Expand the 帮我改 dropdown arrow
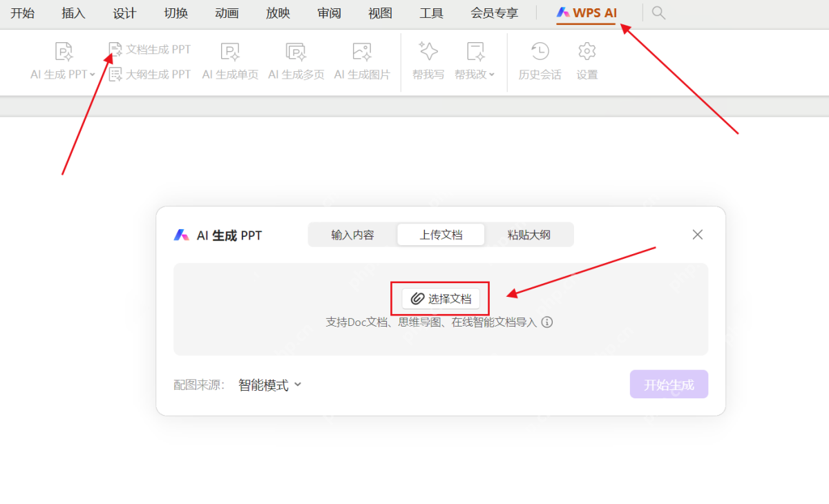This screenshot has height=504, width=829. pyautogui.click(x=492, y=75)
